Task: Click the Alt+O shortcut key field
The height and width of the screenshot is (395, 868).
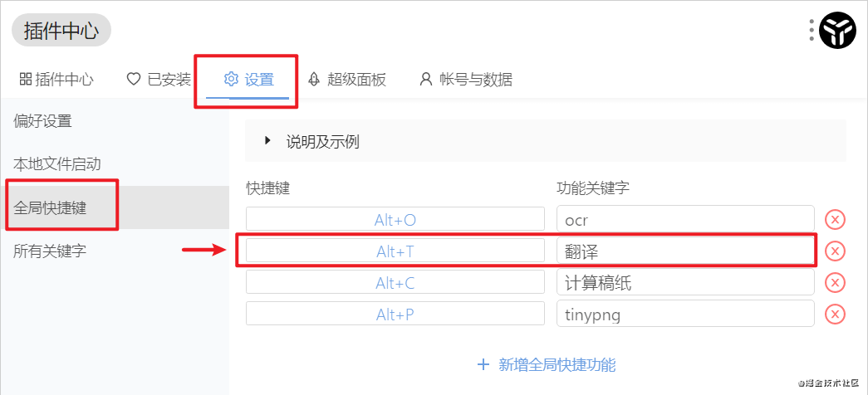Action: coord(395,220)
